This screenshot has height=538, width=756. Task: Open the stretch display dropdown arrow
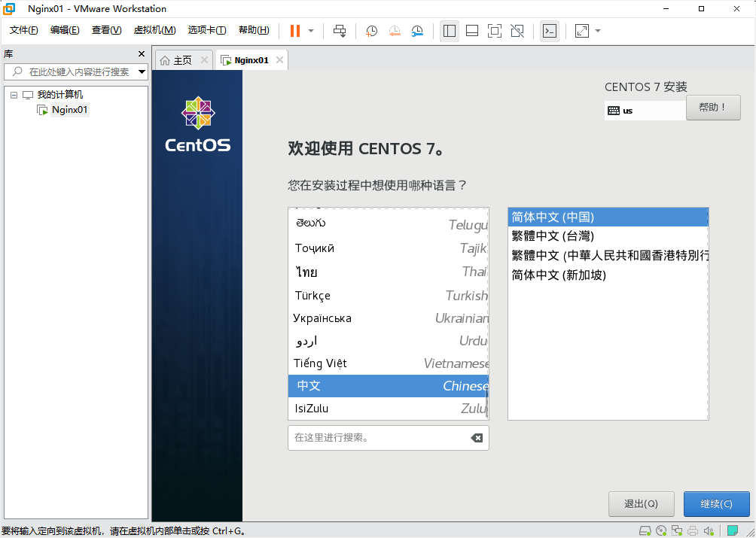(598, 32)
